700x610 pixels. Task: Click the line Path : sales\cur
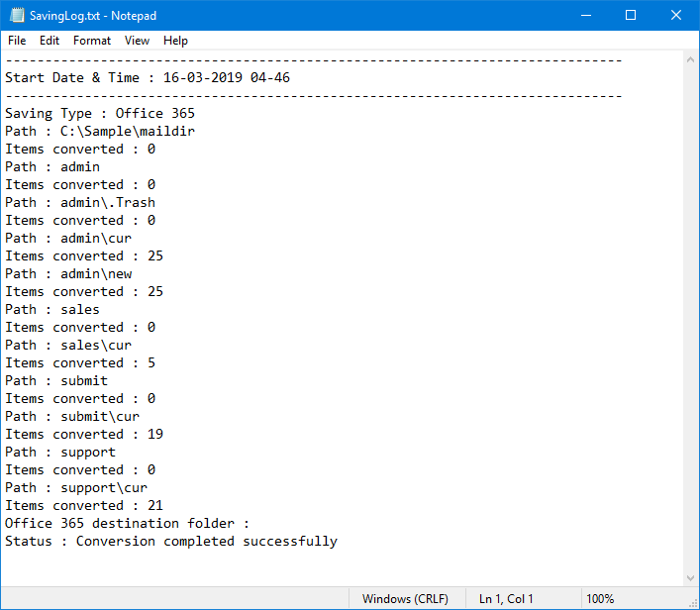coord(68,346)
